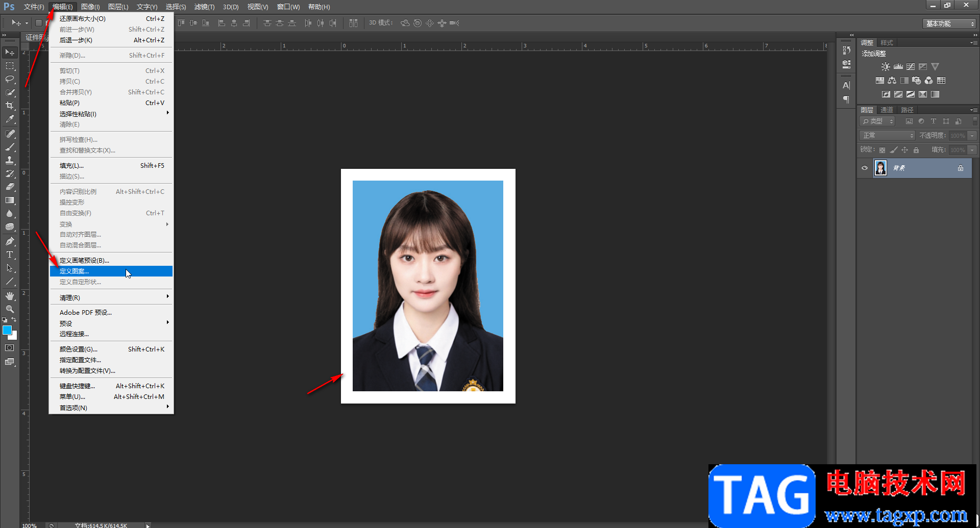
Task: Select the Pen tool
Action: click(10, 241)
